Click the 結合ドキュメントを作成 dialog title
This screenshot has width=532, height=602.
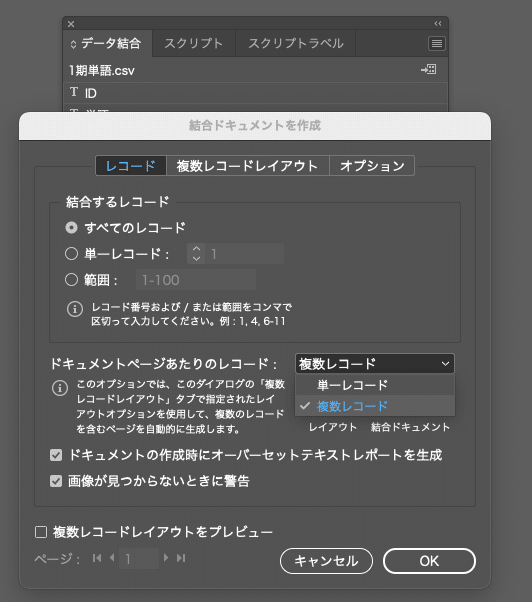[255, 126]
